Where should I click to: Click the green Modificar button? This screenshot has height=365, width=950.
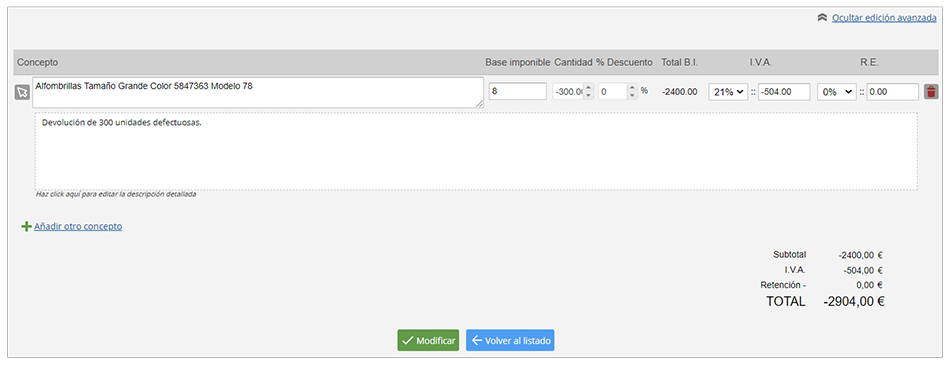428,341
